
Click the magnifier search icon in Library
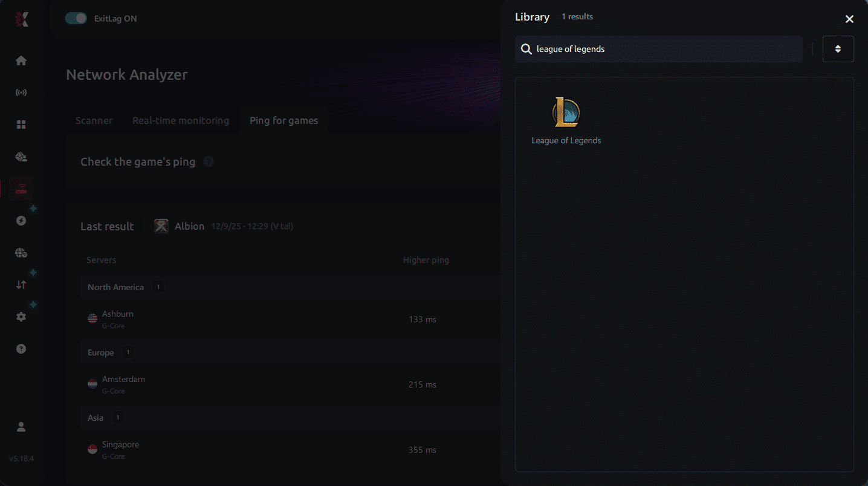[x=526, y=49]
